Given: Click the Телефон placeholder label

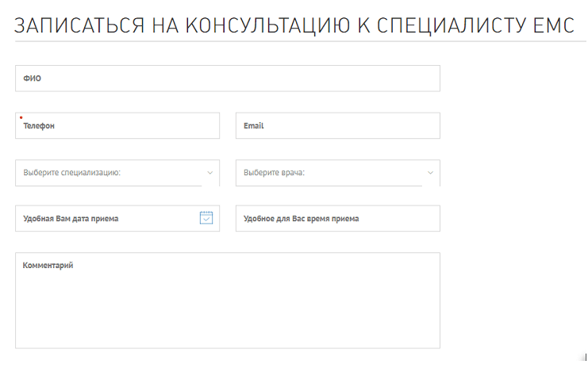Looking at the screenshot, I should pyautogui.click(x=39, y=126).
